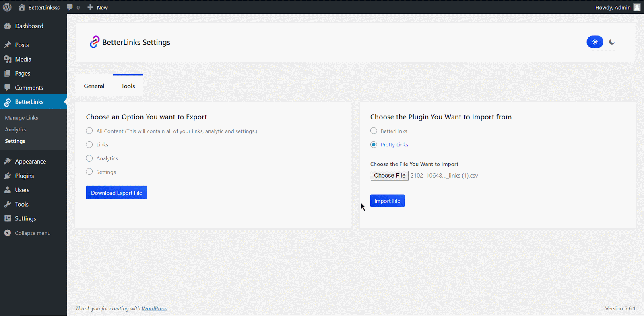Open Plugins menu label
Screen dimensions: 644x316
coord(25,176)
